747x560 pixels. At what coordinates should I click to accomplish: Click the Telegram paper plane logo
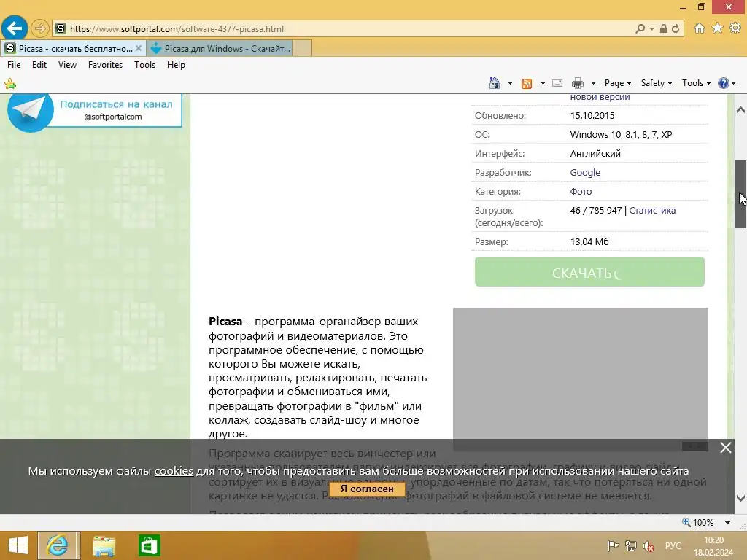(x=31, y=111)
